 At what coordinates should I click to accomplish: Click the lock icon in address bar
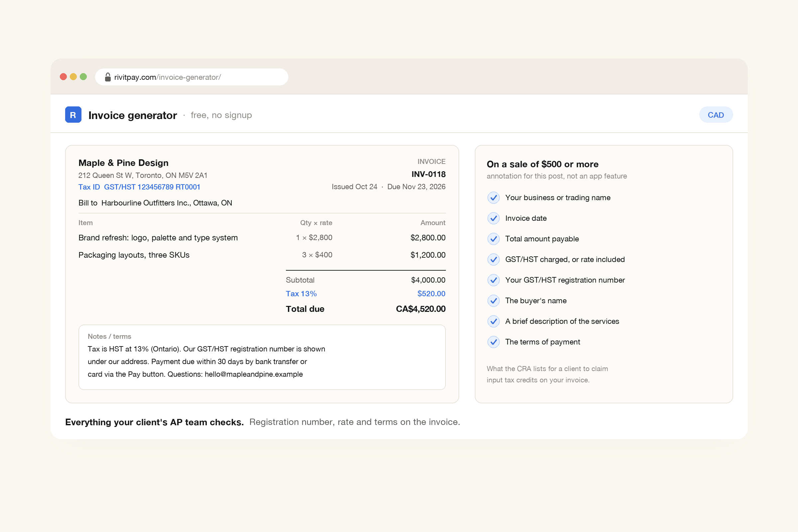pos(107,77)
